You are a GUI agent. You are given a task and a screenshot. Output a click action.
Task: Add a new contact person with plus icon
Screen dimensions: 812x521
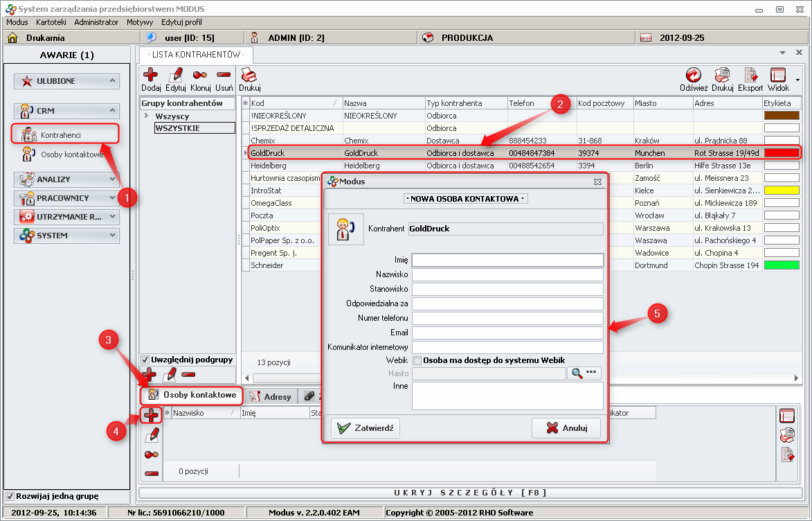[x=152, y=415]
